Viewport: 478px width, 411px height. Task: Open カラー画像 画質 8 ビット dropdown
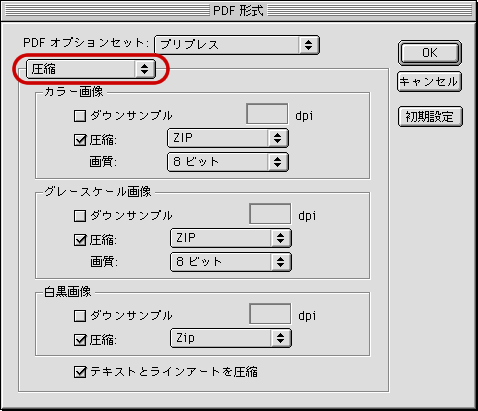click(228, 162)
